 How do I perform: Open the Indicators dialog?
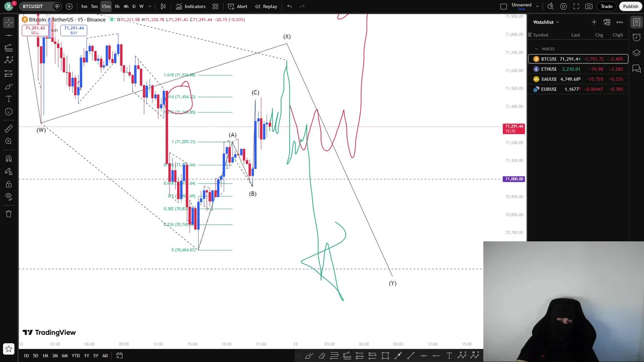coord(190,7)
